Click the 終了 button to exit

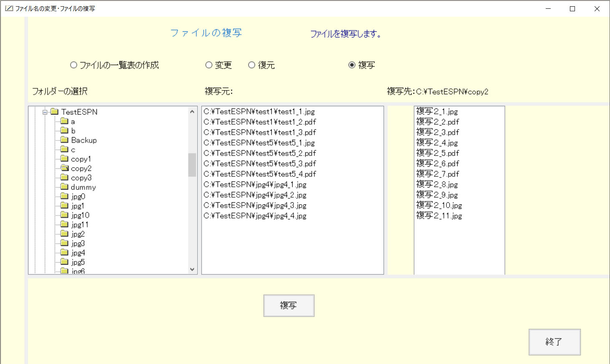554,342
